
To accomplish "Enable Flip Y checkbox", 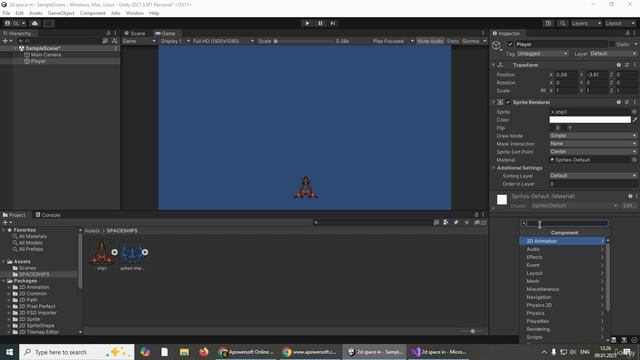I will pyautogui.click(x=564, y=128).
